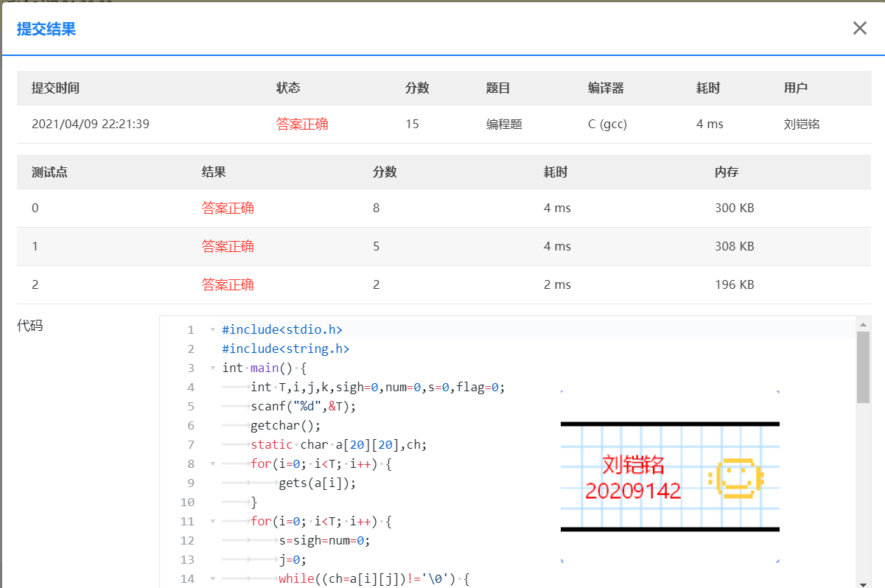
Task: Collapse the for loop fold at line 8
Action: coord(213,464)
